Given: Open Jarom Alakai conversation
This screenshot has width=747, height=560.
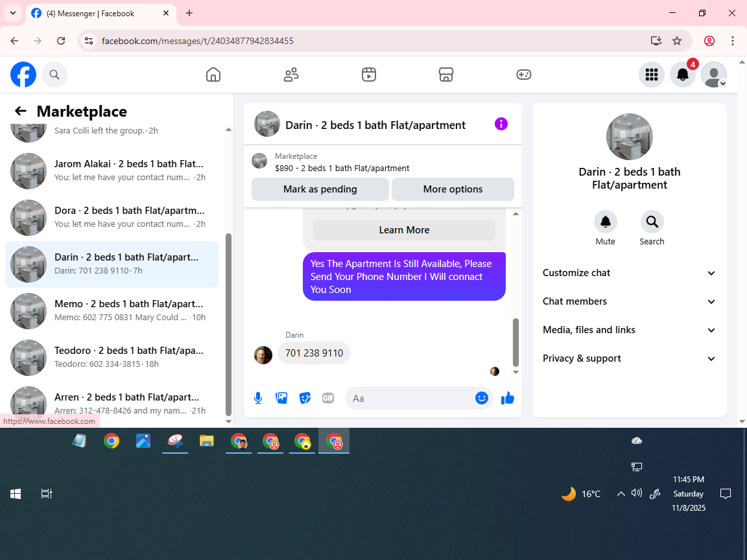Looking at the screenshot, I should (112, 171).
